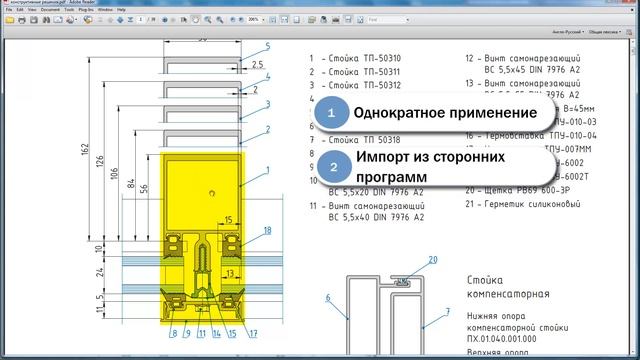
Task: Click the text "ВС 5,5х20 DIN 7976 А2"
Action: (376, 192)
